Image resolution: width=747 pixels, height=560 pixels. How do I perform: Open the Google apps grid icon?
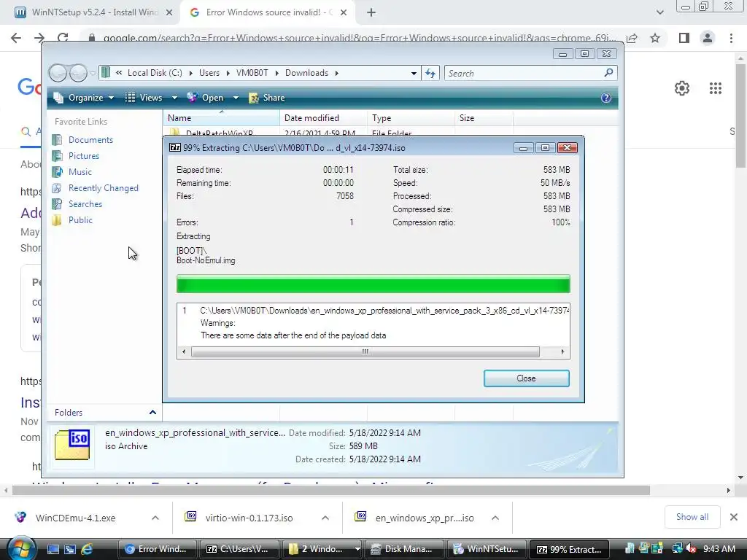[716, 88]
